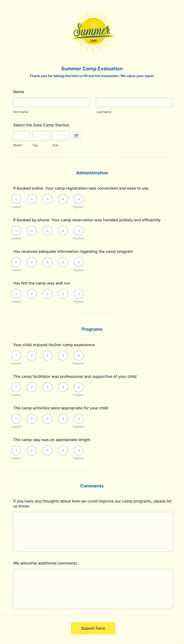Click the First Name input field

click(x=51, y=102)
